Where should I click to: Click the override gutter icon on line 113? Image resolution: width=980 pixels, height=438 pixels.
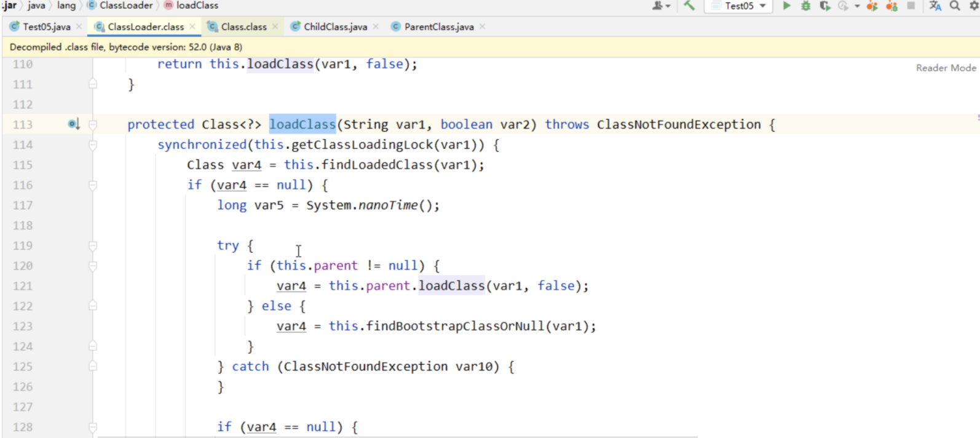click(x=74, y=124)
